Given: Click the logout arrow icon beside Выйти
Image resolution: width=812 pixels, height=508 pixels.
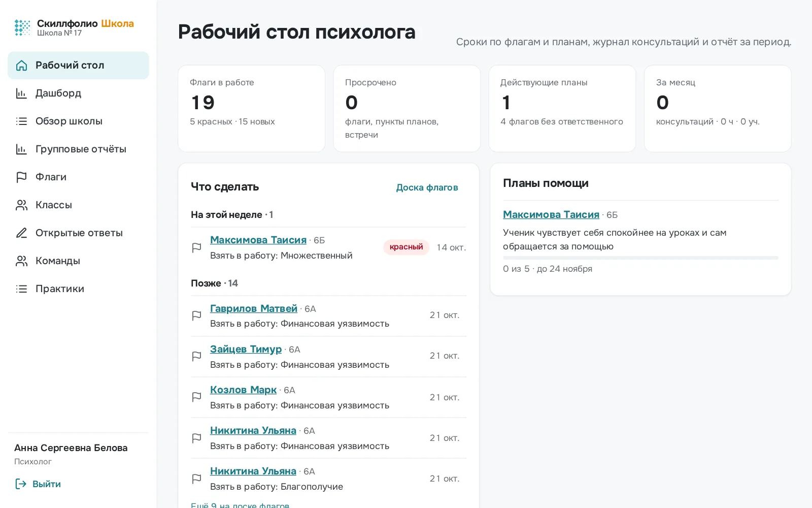Looking at the screenshot, I should point(21,484).
